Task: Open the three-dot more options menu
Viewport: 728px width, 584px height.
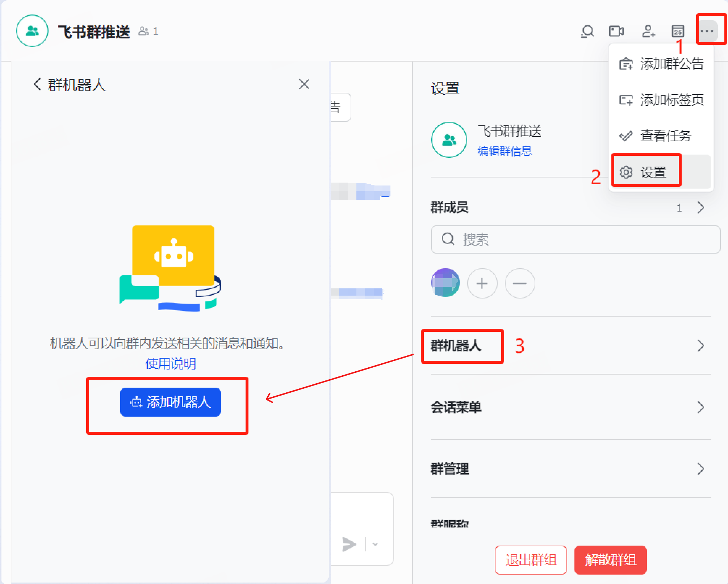Action: click(707, 31)
